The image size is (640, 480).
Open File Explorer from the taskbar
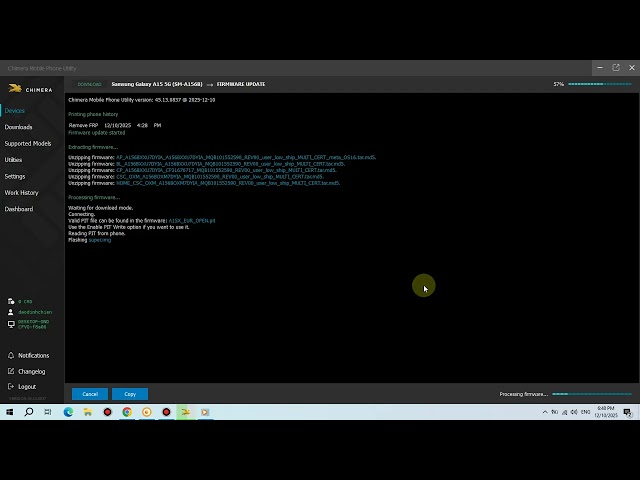(88, 412)
